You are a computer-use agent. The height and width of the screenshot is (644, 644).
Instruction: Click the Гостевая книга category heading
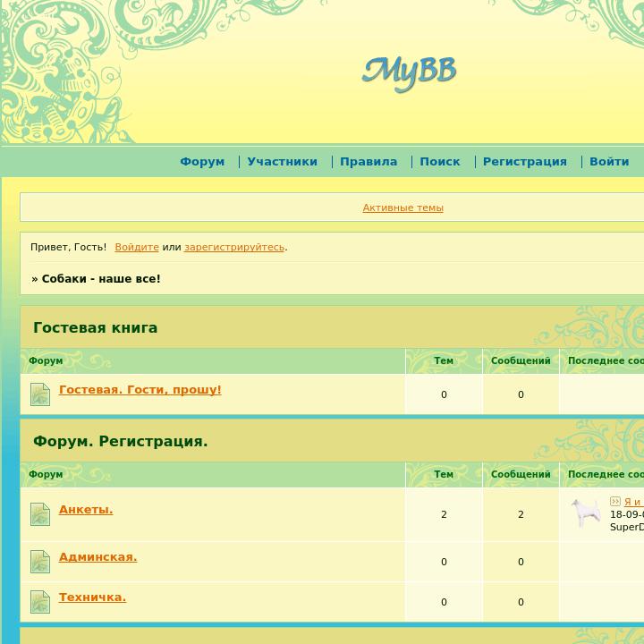96,327
